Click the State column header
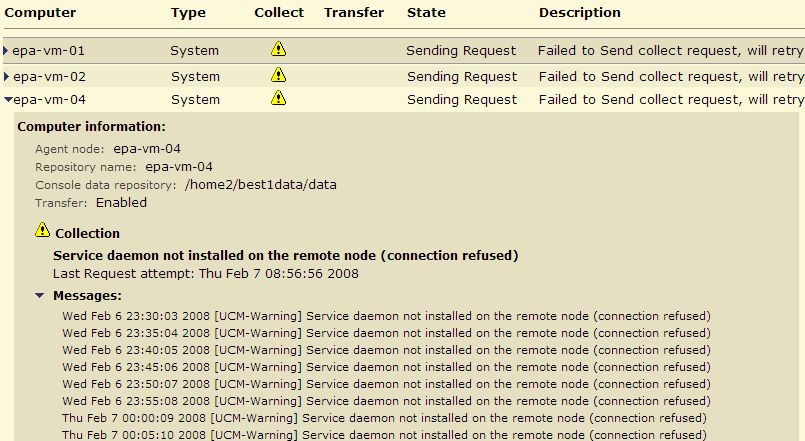Image resolution: width=805 pixels, height=441 pixels. pos(426,13)
